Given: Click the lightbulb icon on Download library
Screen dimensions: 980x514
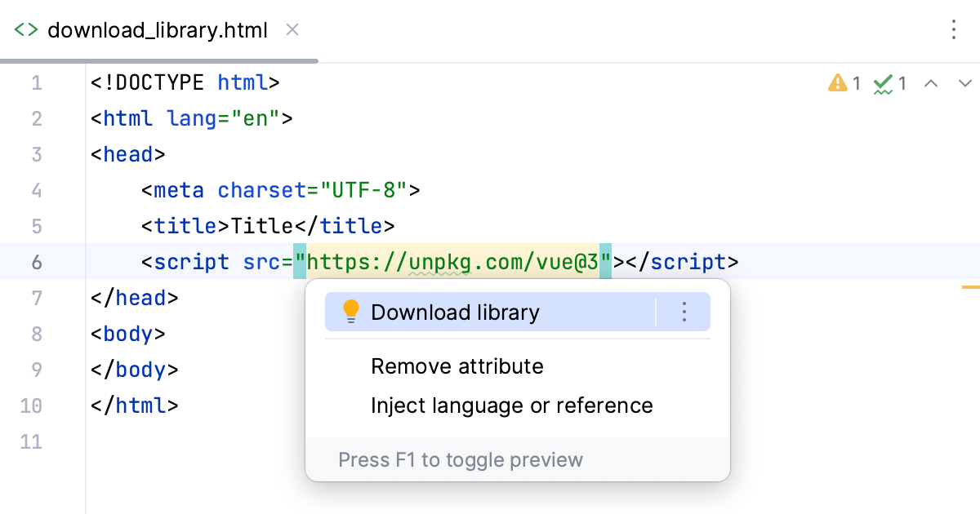Looking at the screenshot, I should tap(350, 312).
